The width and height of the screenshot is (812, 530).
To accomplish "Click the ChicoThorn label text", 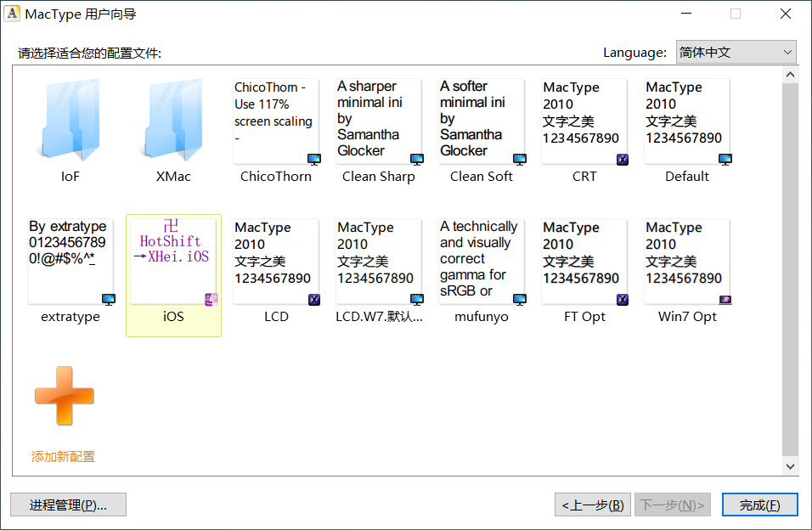I will [x=276, y=176].
